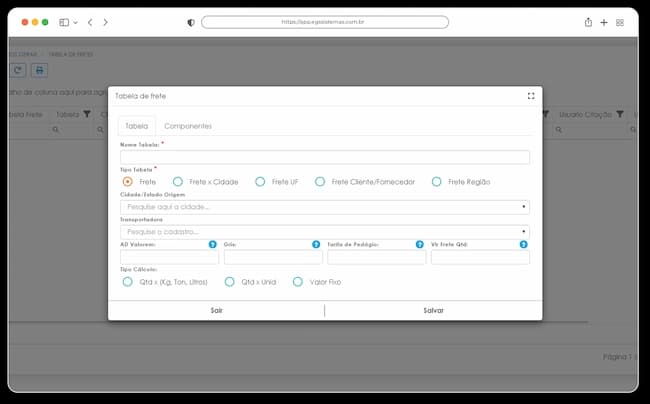Click the Salvar button
Viewport: 650px width, 404px height.
tap(434, 310)
